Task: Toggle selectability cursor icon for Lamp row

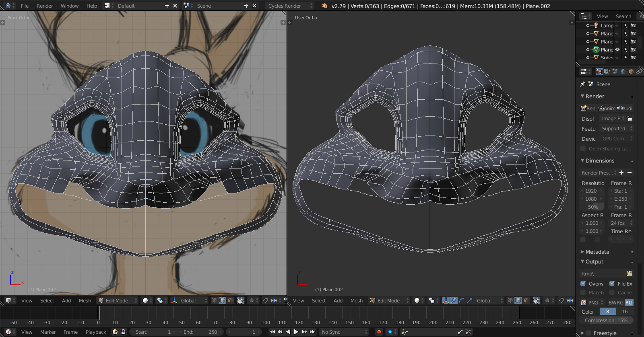Action: (x=625, y=25)
